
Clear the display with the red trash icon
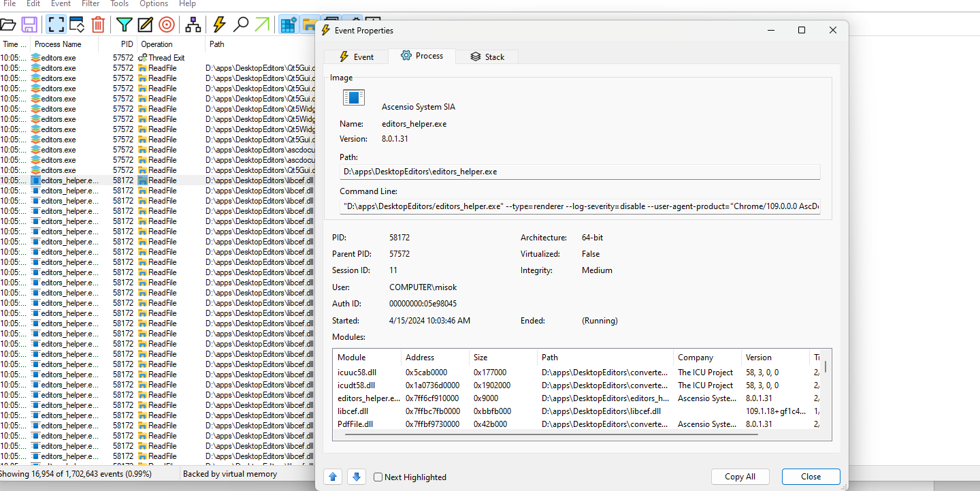(98, 25)
